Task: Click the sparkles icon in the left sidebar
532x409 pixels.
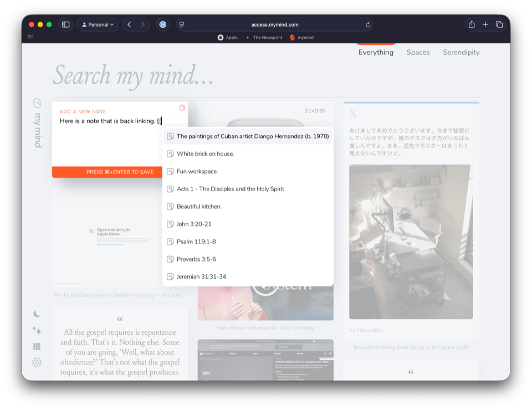Action: [37, 330]
